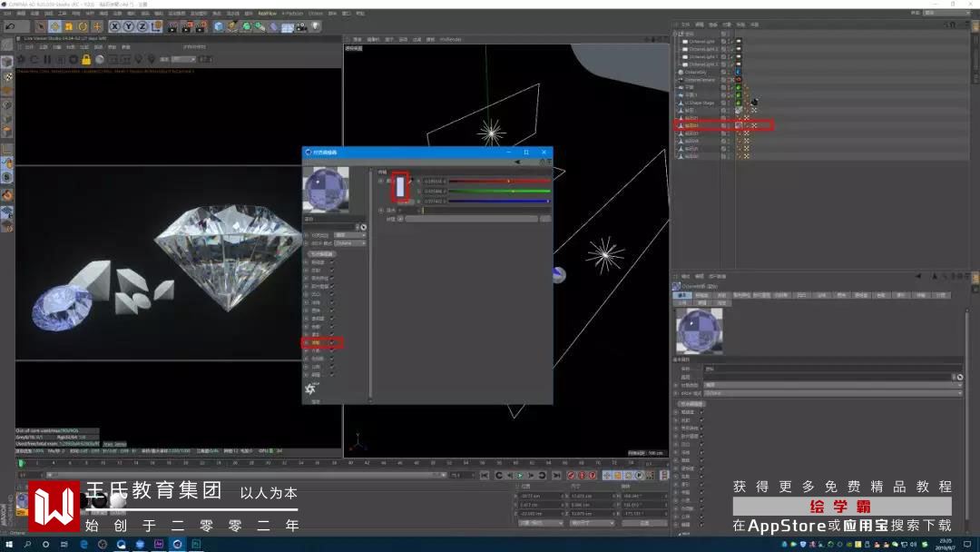The width and height of the screenshot is (980, 552).
Task: Open the ProRender viewport menu
Action: coord(450,39)
